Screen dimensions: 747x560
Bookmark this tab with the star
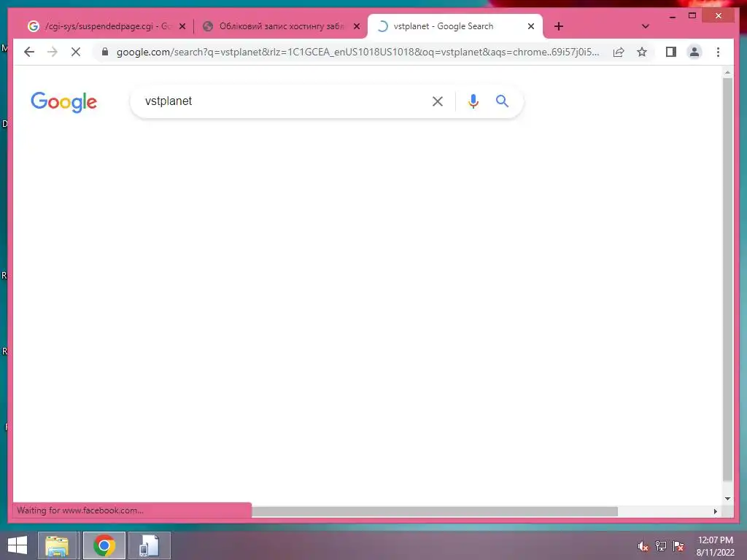[x=642, y=52]
